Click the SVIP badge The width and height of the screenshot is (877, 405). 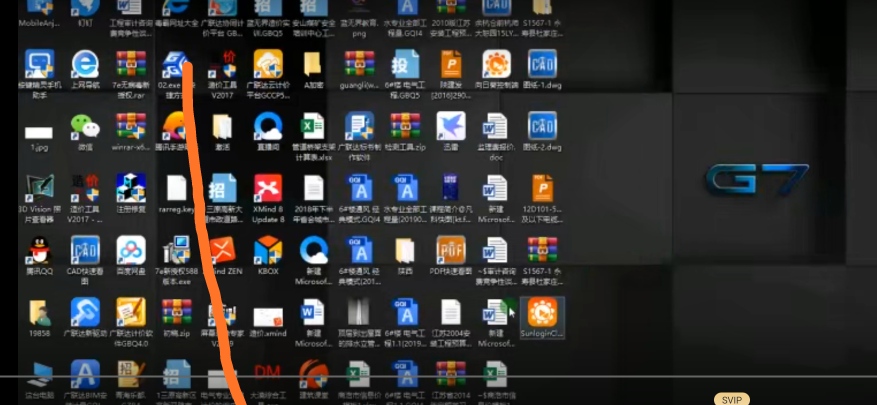click(x=732, y=399)
